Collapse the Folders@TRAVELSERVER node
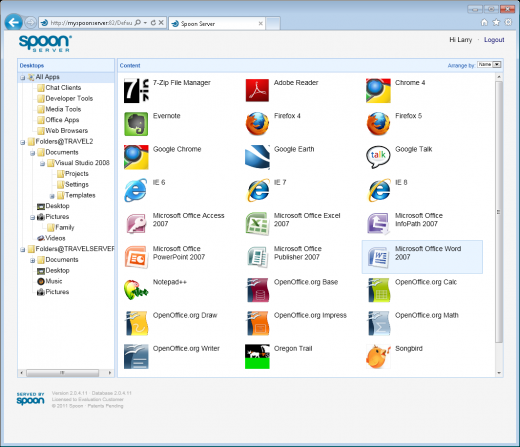Image resolution: width=520 pixels, height=447 pixels. click(x=23, y=249)
